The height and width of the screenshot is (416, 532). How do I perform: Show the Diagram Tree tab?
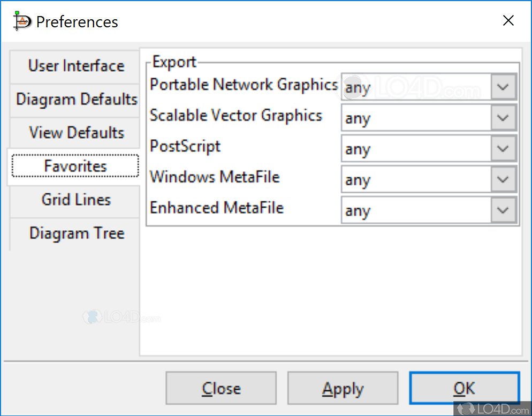pos(76,233)
